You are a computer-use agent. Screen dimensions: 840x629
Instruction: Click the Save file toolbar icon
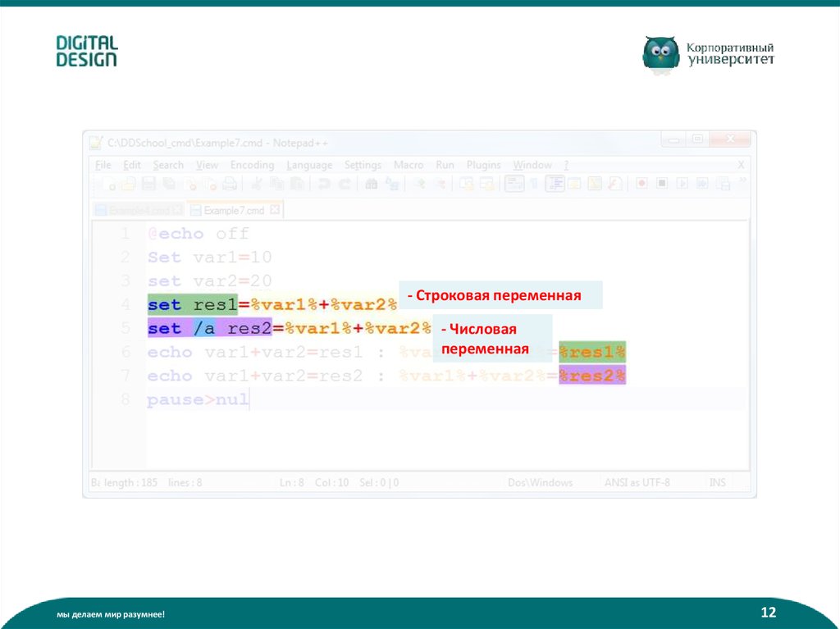click(x=148, y=185)
